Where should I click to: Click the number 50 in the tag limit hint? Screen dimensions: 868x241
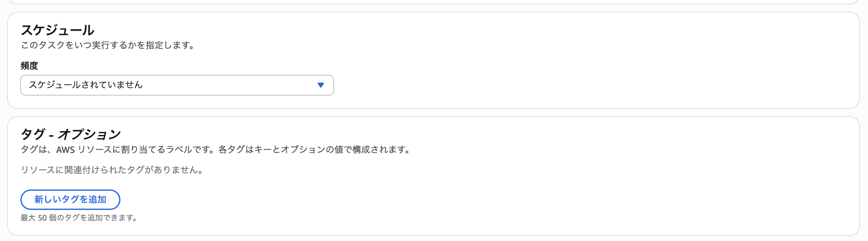[x=42, y=218]
